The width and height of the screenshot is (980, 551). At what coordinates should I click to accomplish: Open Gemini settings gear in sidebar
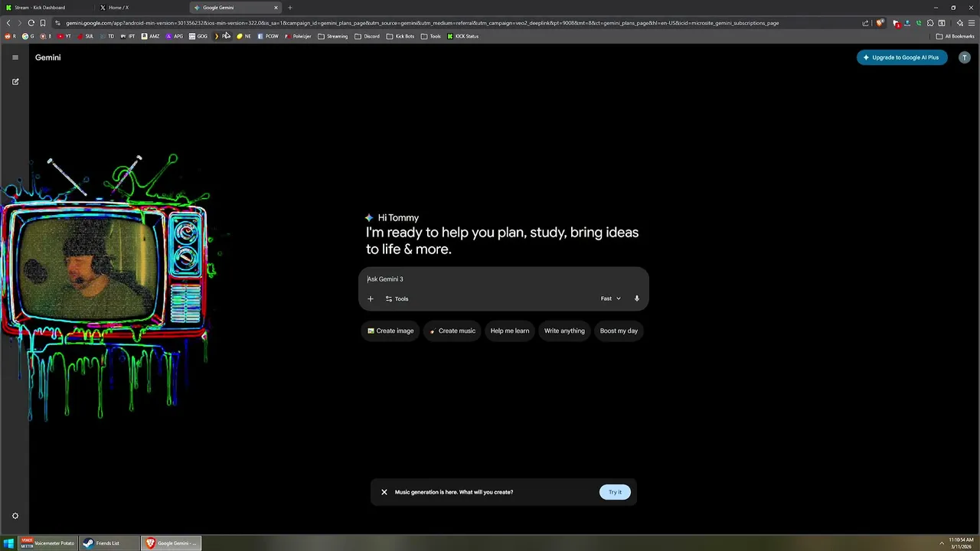pos(15,516)
